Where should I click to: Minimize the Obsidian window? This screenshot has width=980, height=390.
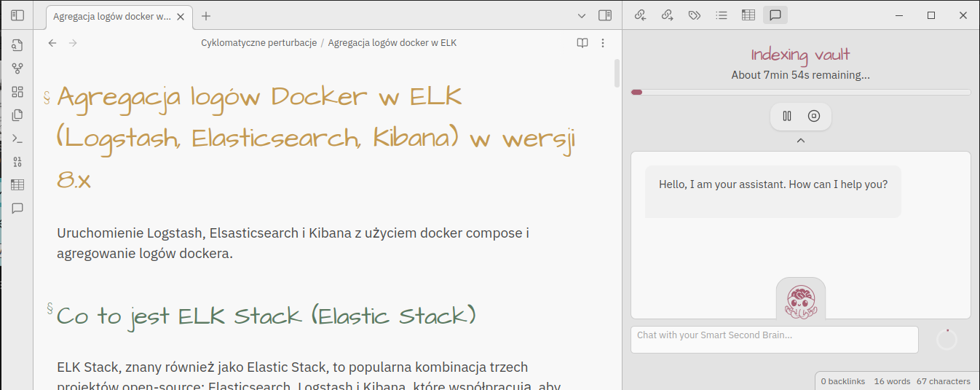(x=899, y=15)
